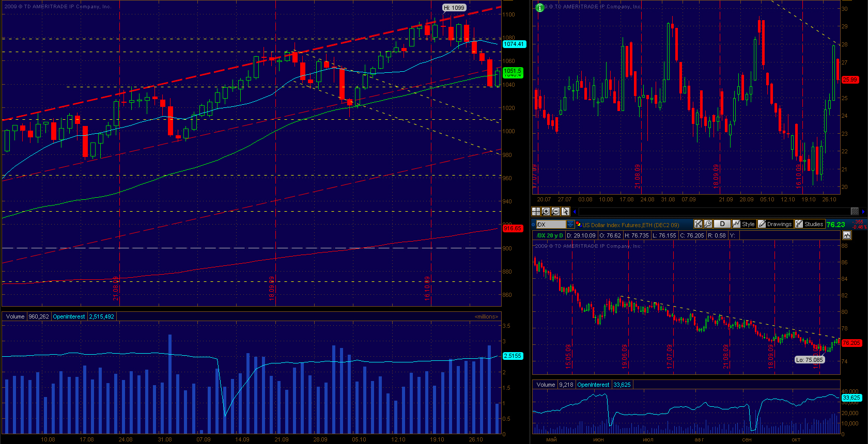Click the 19.06.09 date marker on /DX chart
This screenshot has width=868, height=444.
(625, 356)
